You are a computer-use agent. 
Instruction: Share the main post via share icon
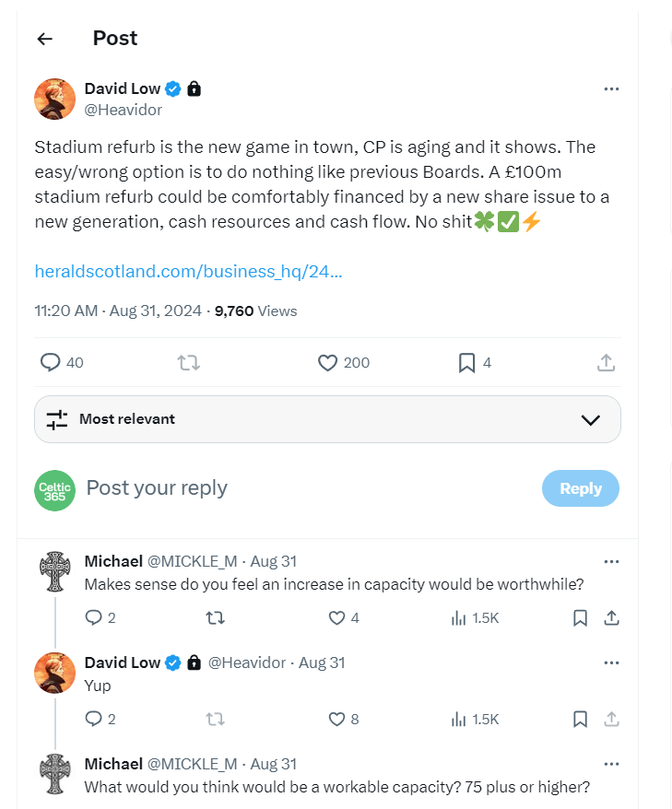click(606, 363)
